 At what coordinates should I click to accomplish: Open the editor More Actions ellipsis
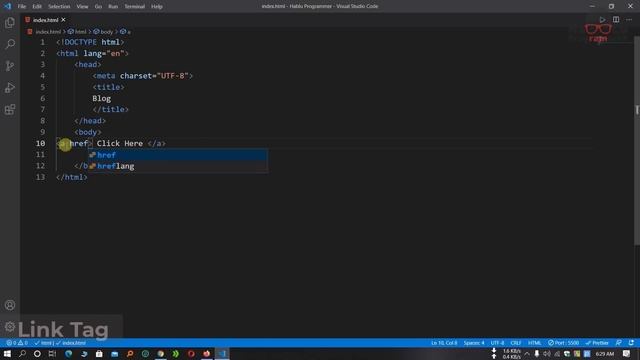pyautogui.click(x=629, y=20)
